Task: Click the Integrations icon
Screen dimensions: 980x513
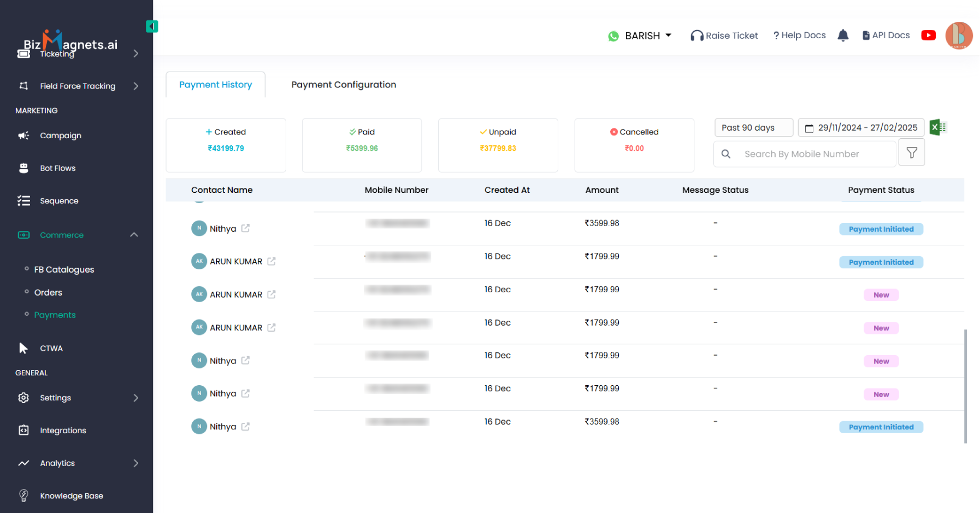Action: point(23,431)
